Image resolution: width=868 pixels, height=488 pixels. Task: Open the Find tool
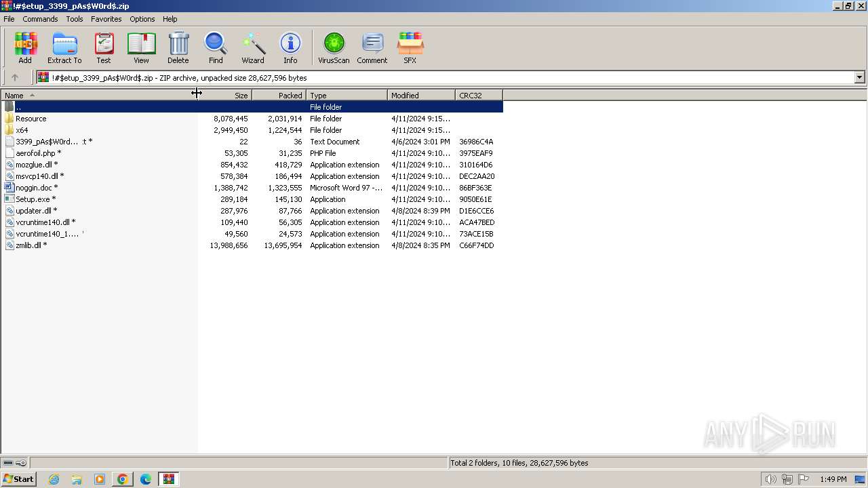coord(216,48)
